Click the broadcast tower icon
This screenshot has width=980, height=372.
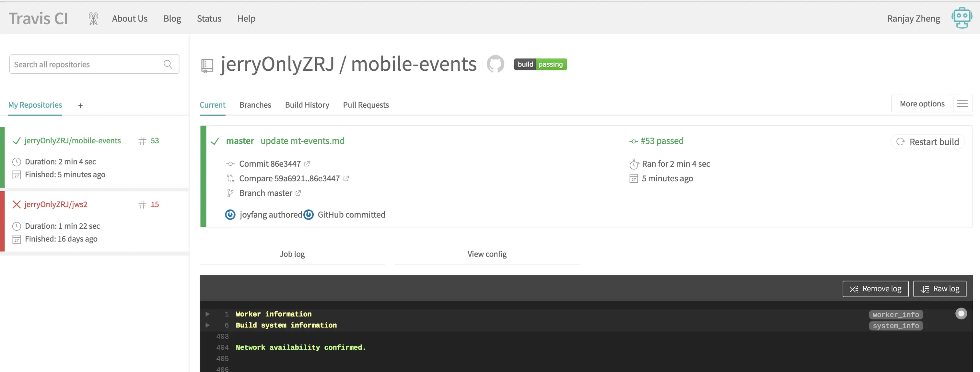pyautogui.click(x=93, y=18)
